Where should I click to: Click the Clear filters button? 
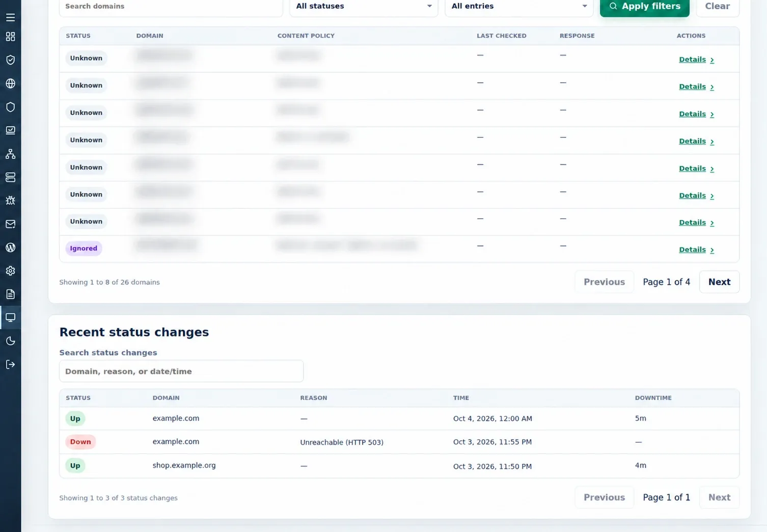tap(717, 7)
